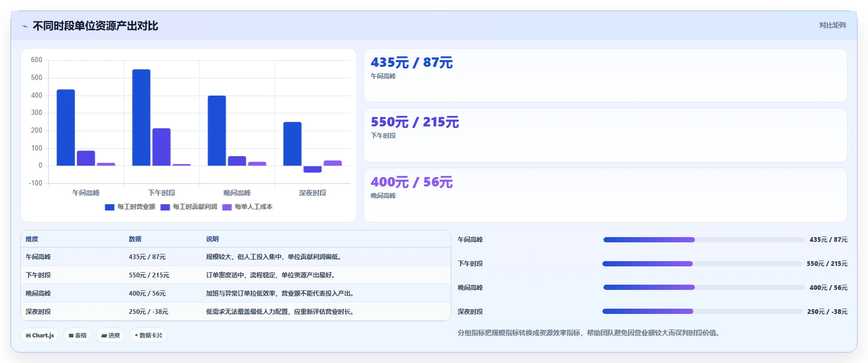868x363 pixels.
Task: Click the 下午时段 x-axis label in chart
Action: [x=162, y=193]
